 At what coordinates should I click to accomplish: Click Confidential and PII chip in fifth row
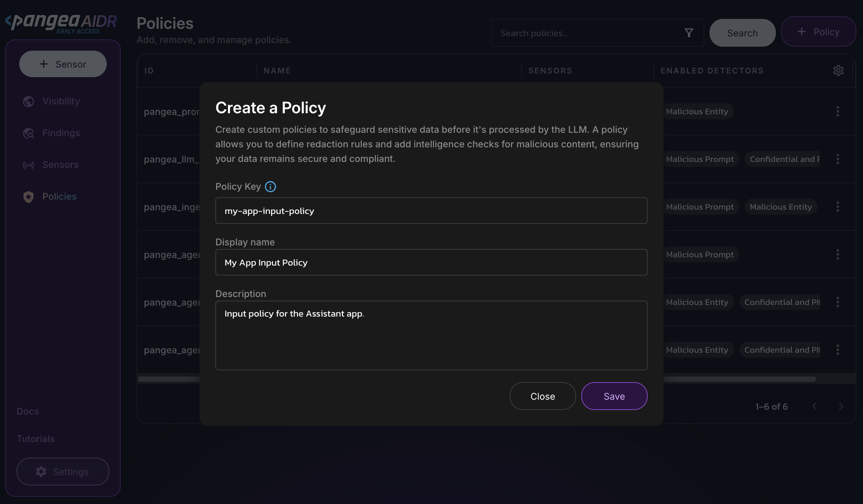[x=780, y=302]
